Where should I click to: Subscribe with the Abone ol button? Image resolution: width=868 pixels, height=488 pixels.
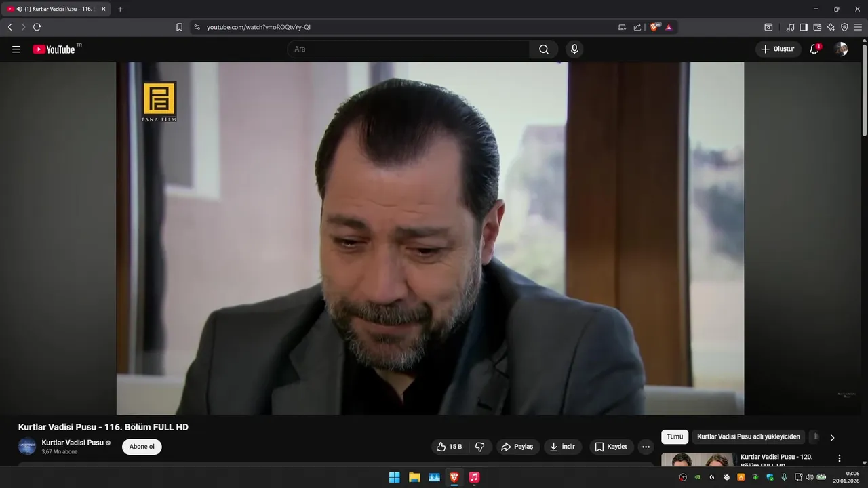pyautogui.click(x=142, y=447)
